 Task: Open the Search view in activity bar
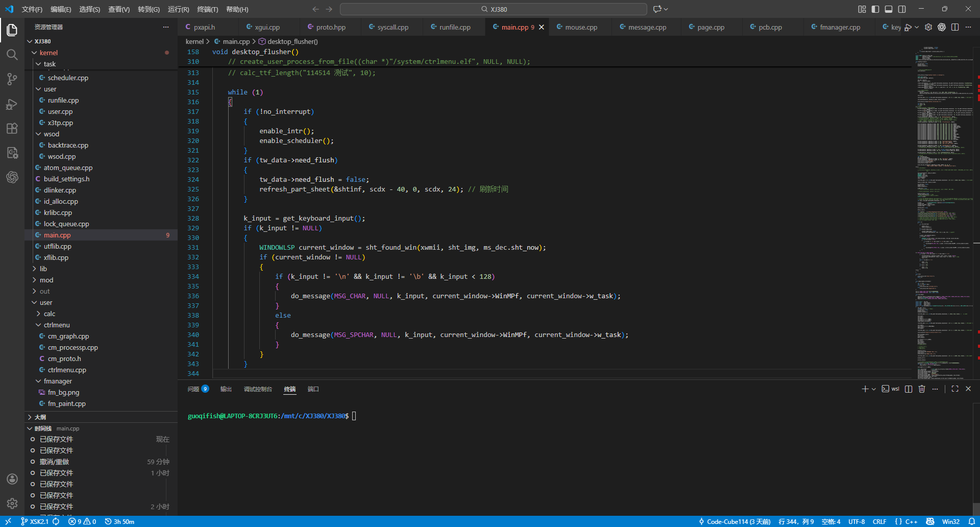[x=12, y=55]
